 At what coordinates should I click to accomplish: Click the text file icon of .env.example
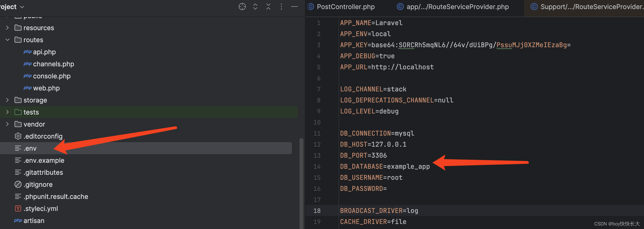[x=18, y=160]
